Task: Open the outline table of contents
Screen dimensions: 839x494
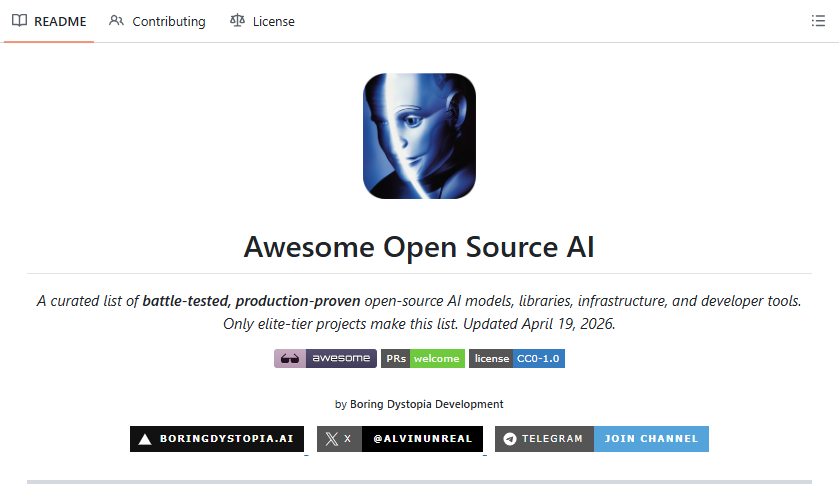Action: coord(818,21)
